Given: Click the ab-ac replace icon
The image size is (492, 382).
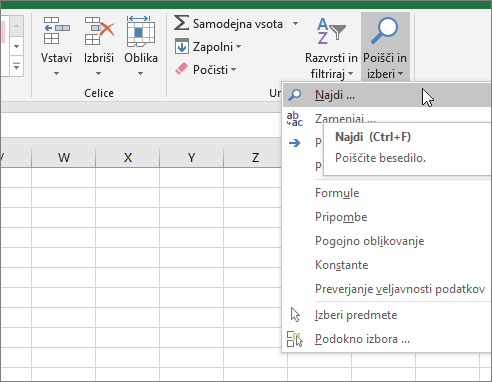Looking at the screenshot, I should pos(295,119).
